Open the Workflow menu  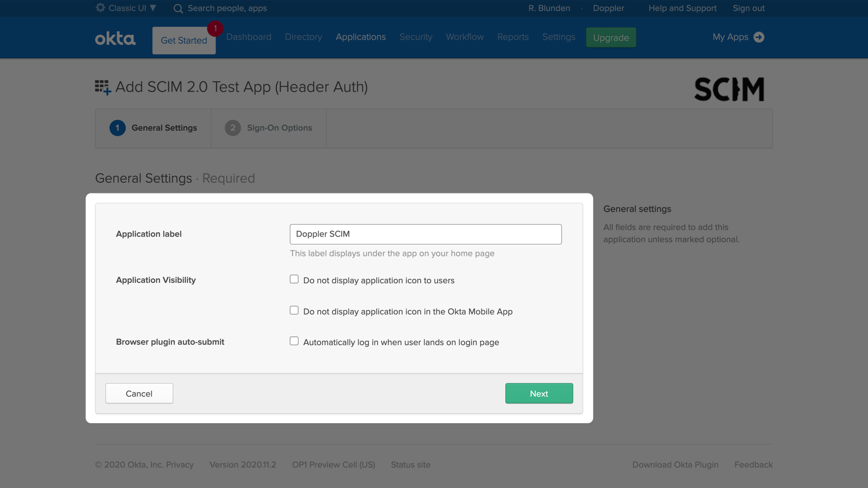[x=465, y=37]
